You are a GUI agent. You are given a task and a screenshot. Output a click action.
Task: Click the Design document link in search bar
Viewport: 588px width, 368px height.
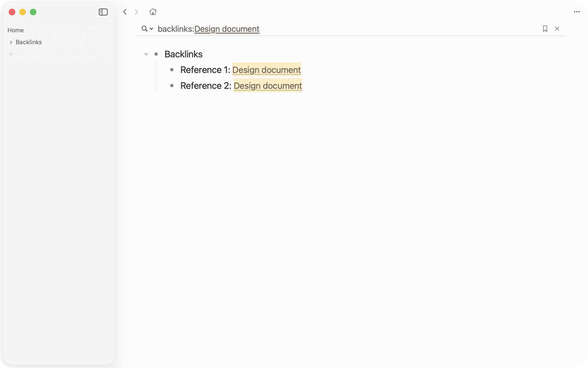227,29
